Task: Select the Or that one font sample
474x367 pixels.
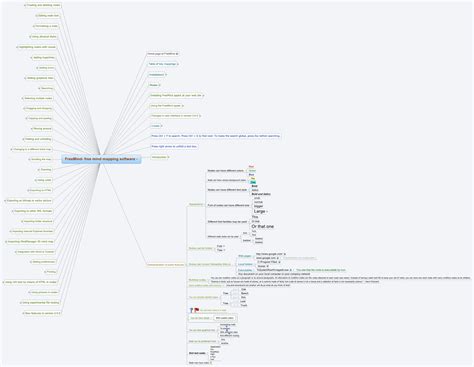Action: pyautogui.click(x=263, y=226)
